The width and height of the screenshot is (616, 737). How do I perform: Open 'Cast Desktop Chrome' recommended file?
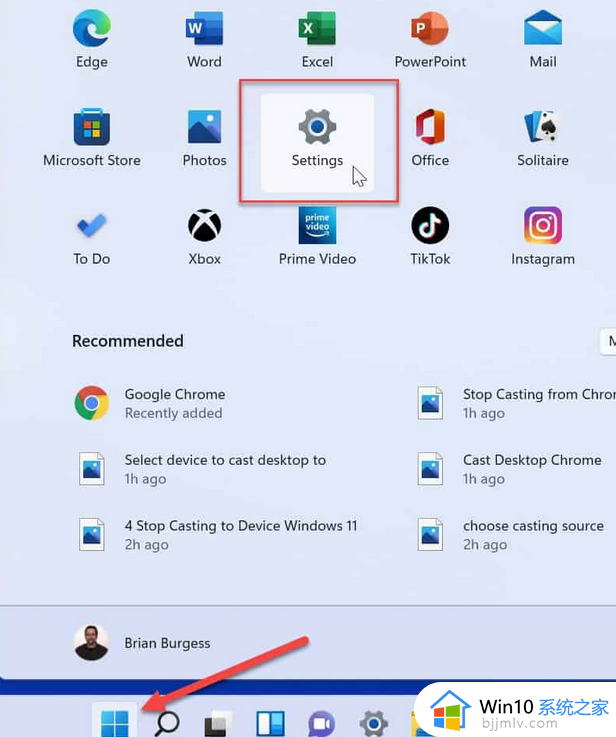pyautogui.click(x=510, y=469)
